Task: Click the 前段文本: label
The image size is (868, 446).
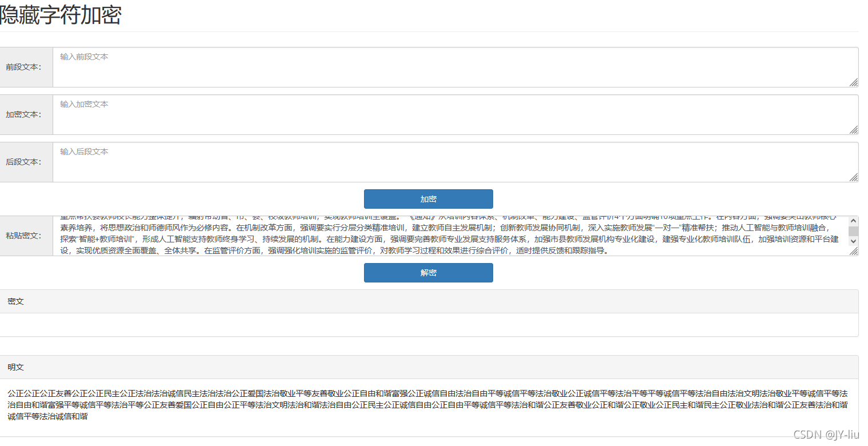Action: pos(23,67)
